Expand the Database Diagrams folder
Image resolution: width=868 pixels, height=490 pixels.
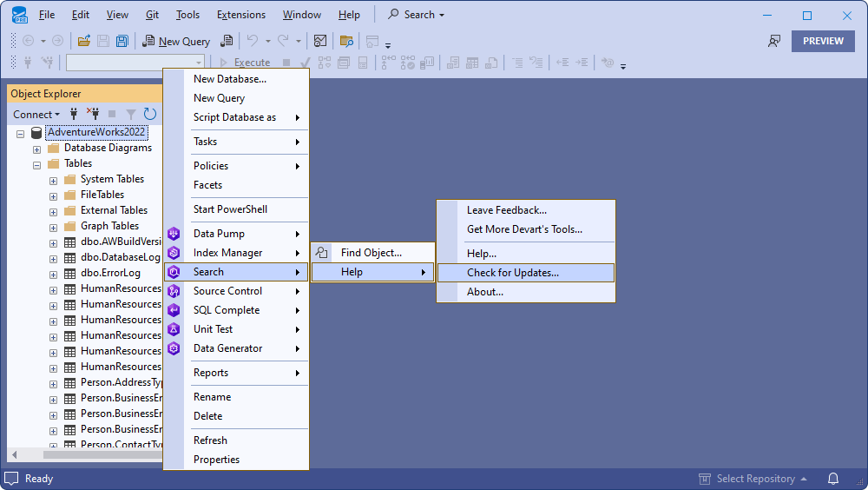[37, 149]
